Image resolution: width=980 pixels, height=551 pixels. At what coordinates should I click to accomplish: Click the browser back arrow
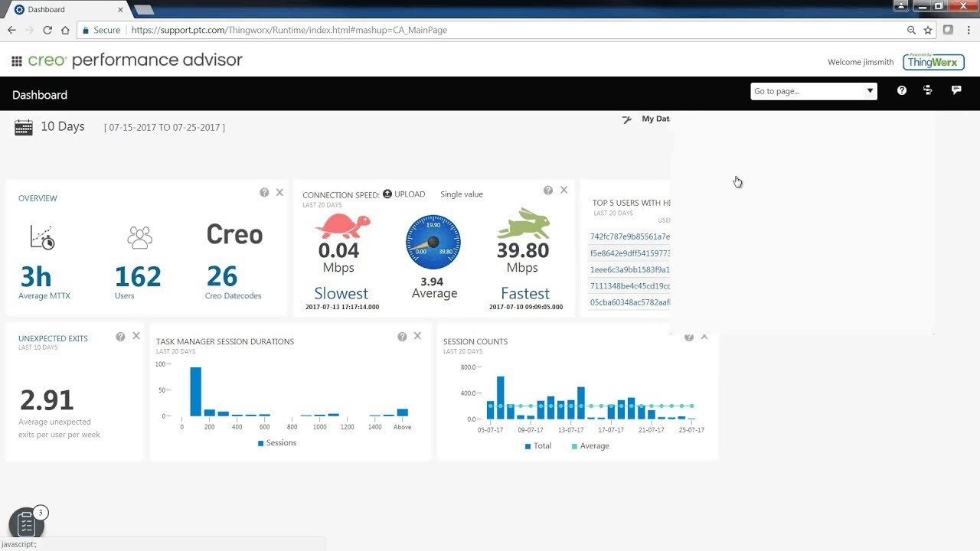pos(11,30)
